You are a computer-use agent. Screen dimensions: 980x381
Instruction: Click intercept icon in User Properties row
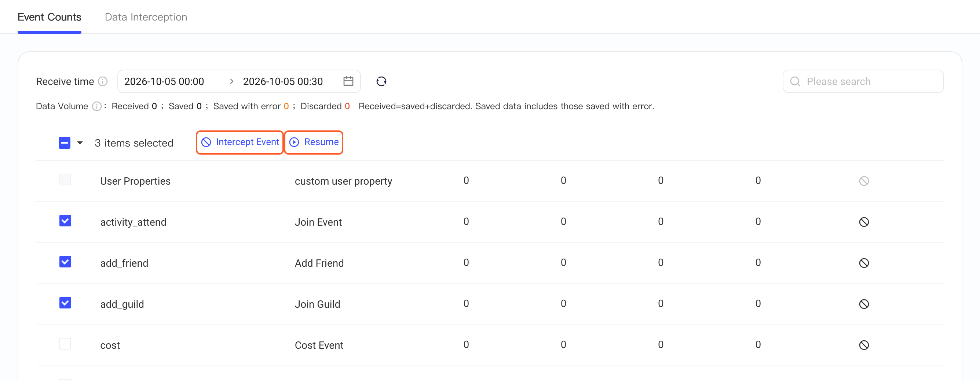coord(864,181)
